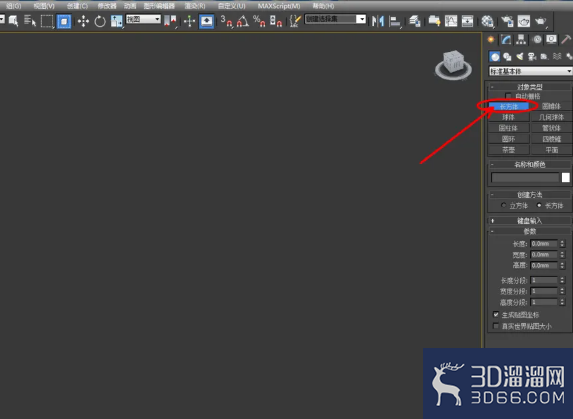Toggle the 3D Snaps button
Image resolution: width=573 pixels, height=419 pixels.
226,21
